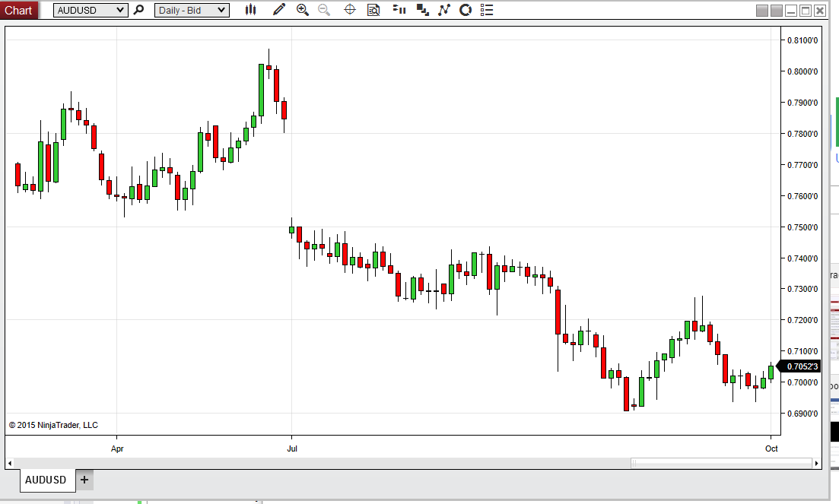Click the scrollbar left arrow
Screen dimensions: 839x504
point(10,463)
